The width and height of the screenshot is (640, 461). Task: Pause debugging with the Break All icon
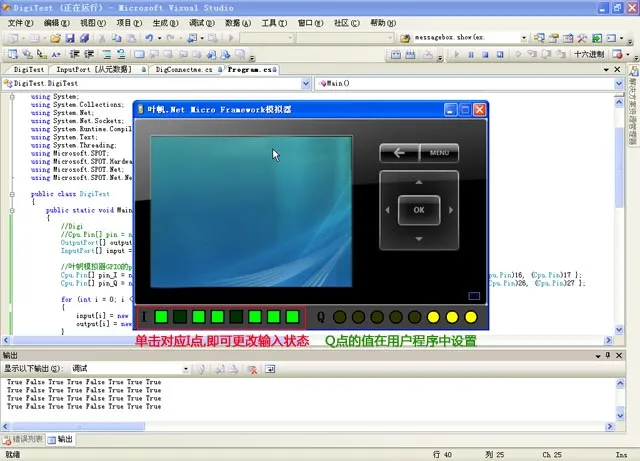tap(471, 54)
